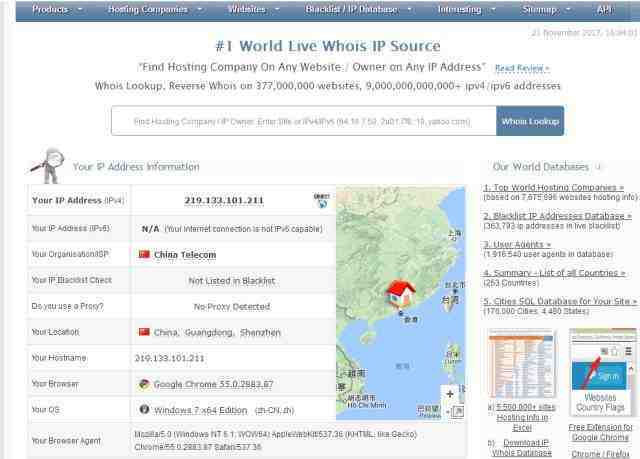Screen dimensions: 640x459
Task: Open the Interesting menu
Action: 460,9
